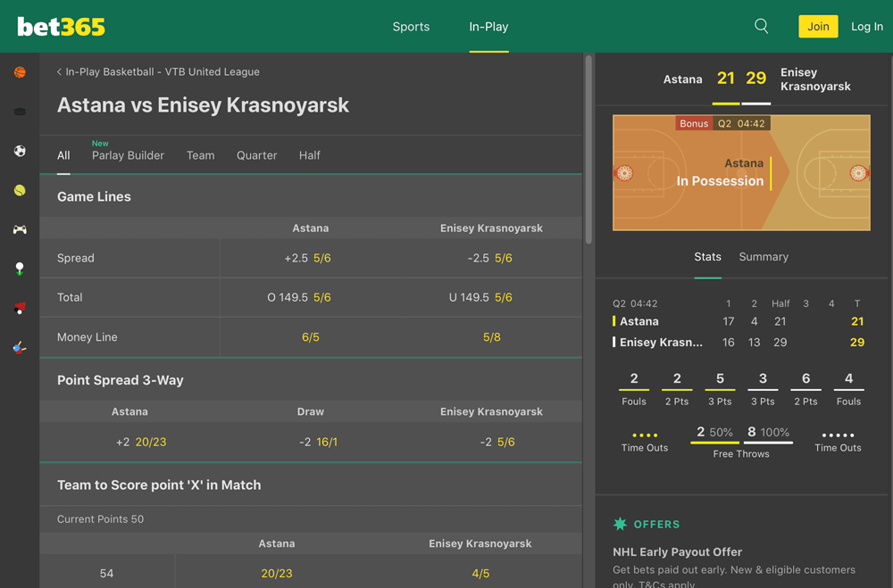Open the table tennis paddle icon
Screen dimensions: 893x588
click(x=20, y=347)
